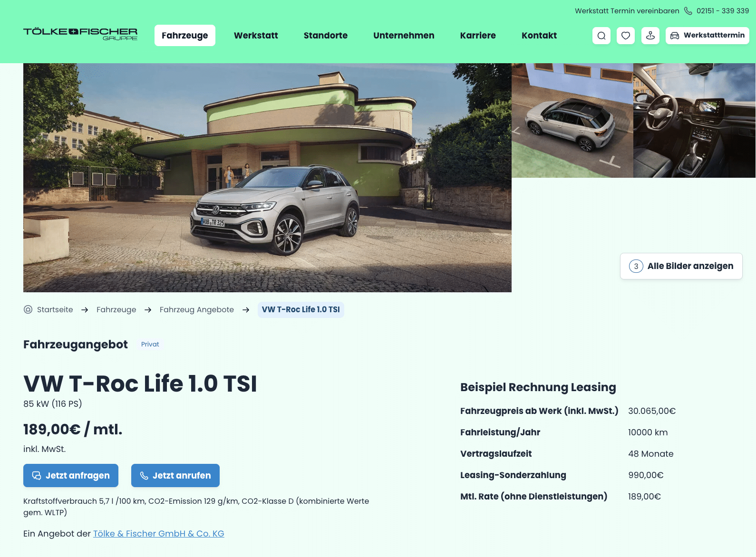The width and height of the screenshot is (756, 557).
Task: Open the search icon in header
Action: [x=601, y=36]
